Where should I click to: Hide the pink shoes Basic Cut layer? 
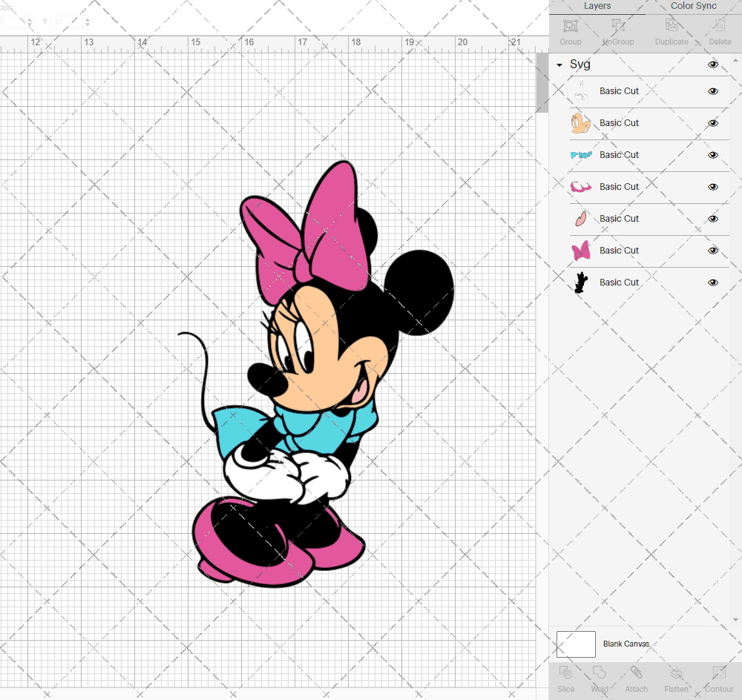tap(712, 187)
